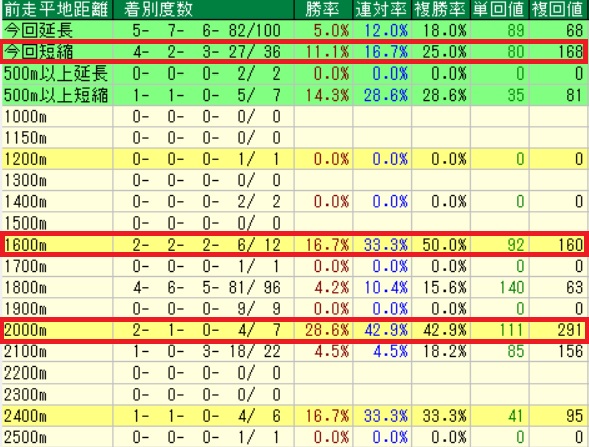
Task: Select the 1150m row label
Action: point(25,138)
